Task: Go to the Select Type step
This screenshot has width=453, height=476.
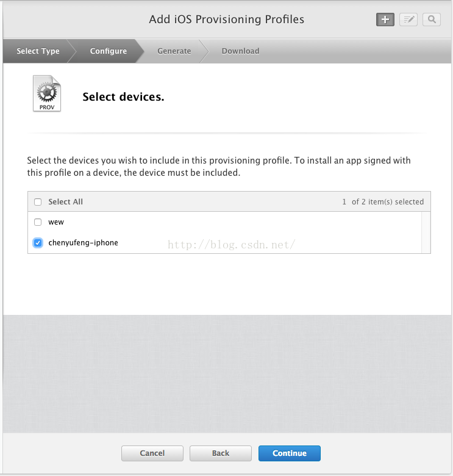Action: pos(38,51)
